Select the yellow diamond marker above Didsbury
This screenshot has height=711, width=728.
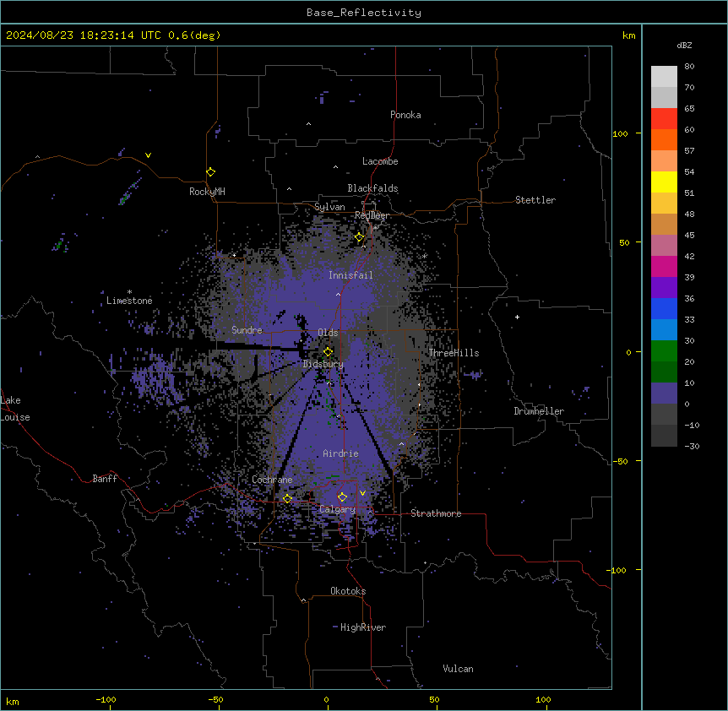[328, 352]
